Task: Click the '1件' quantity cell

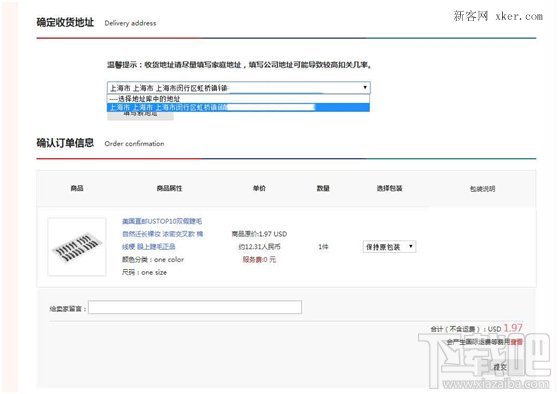Action: 323,247
